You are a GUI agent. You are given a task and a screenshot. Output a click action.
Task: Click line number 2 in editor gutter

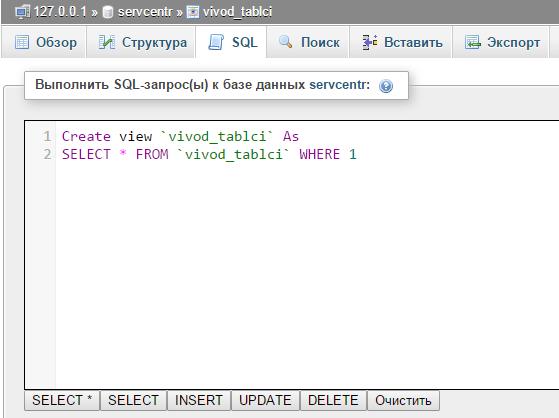pyautogui.click(x=47, y=154)
